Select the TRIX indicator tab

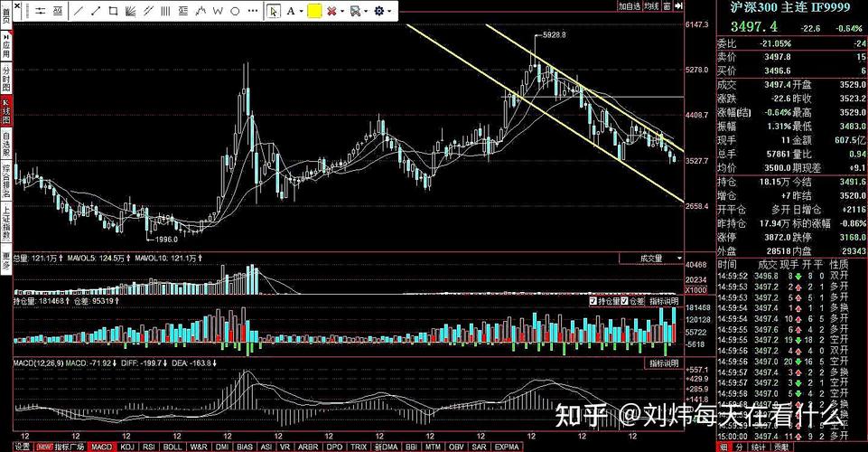pos(359,447)
